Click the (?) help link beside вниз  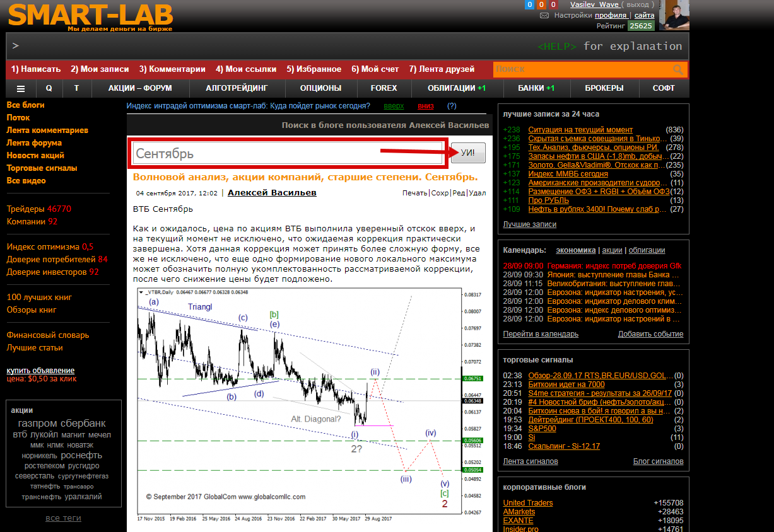pyautogui.click(x=451, y=106)
